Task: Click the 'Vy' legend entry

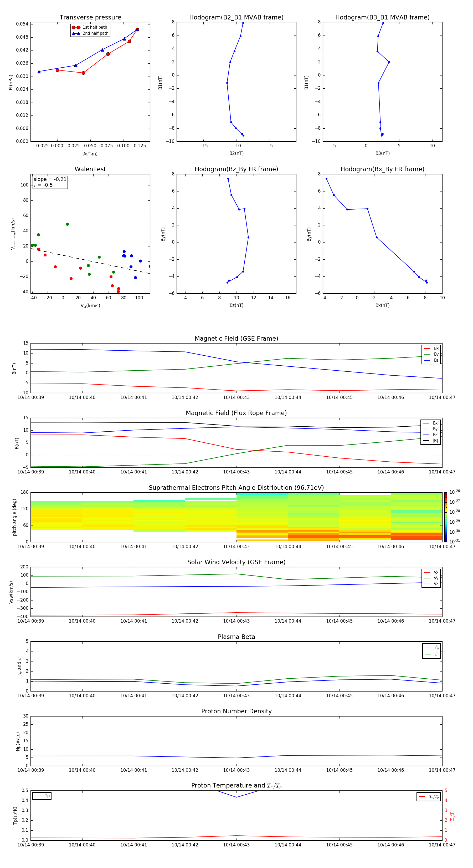Action: coord(431,578)
